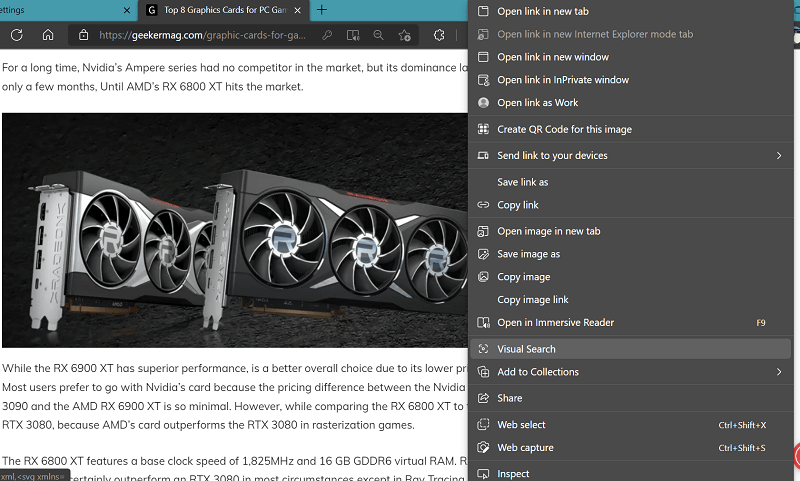The image size is (800, 481).
Task: Close the Top 8 Graphics Cards tab
Action: (x=298, y=10)
